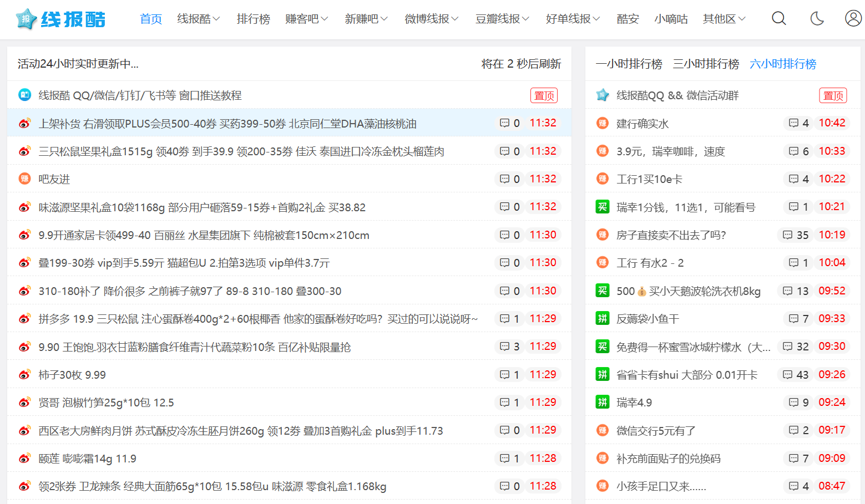Expand the 其他区 nav dropdown
Viewport: 865px width, 504px height.
[724, 19]
